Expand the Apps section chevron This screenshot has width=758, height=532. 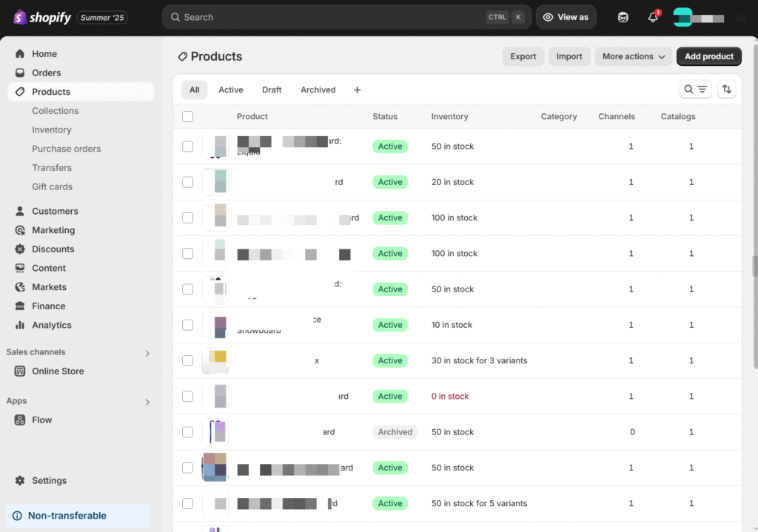coord(147,402)
